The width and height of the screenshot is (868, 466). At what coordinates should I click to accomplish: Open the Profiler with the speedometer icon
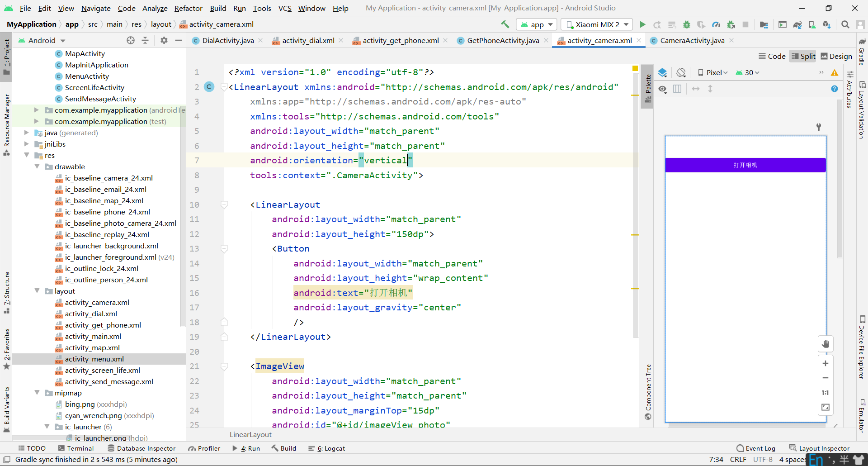point(716,24)
